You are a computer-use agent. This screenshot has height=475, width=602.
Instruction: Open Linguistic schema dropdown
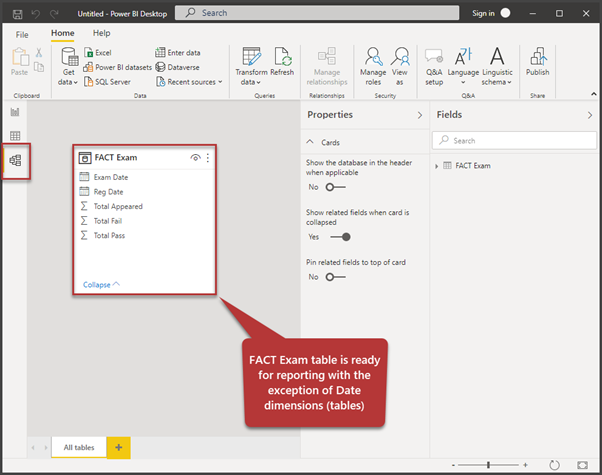tap(497, 66)
